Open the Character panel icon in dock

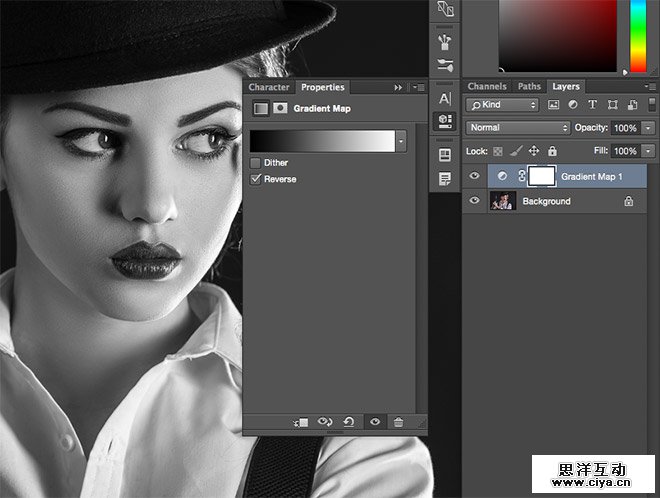[445, 98]
